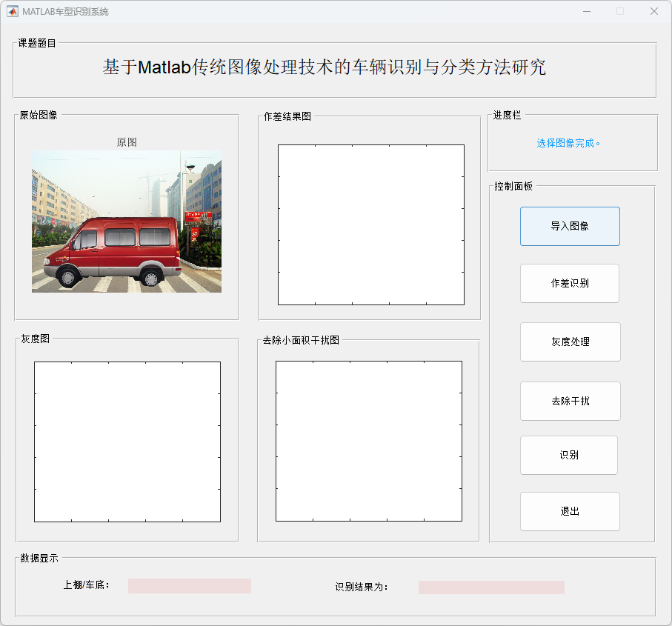
Task: Click the 识别结果为 label text
Action: (x=362, y=587)
